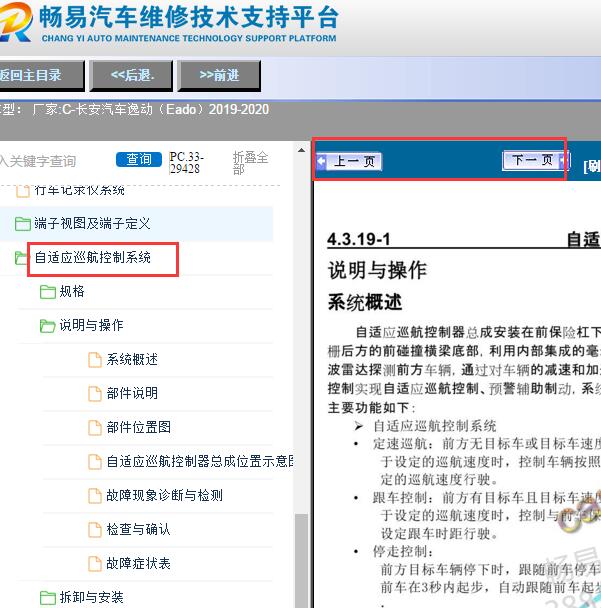Open the 系统概述 page
This screenshot has width=601, height=608.
pyautogui.click(x=132, y=359)
